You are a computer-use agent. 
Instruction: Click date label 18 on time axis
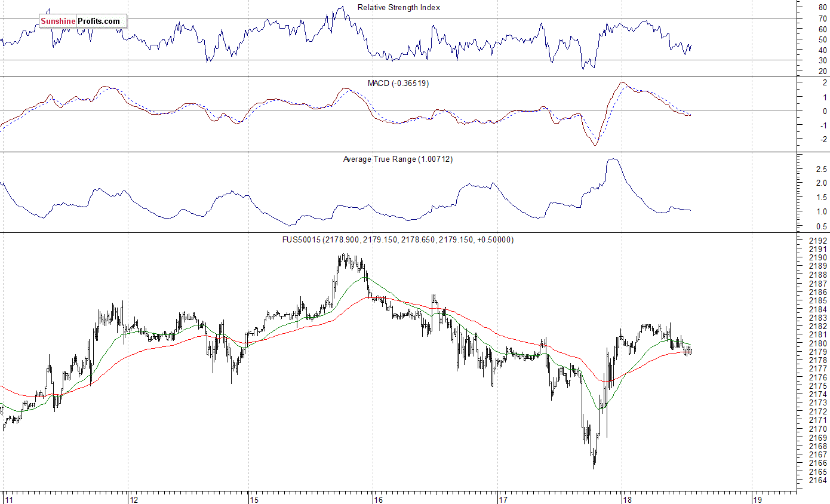pos(626,499)
